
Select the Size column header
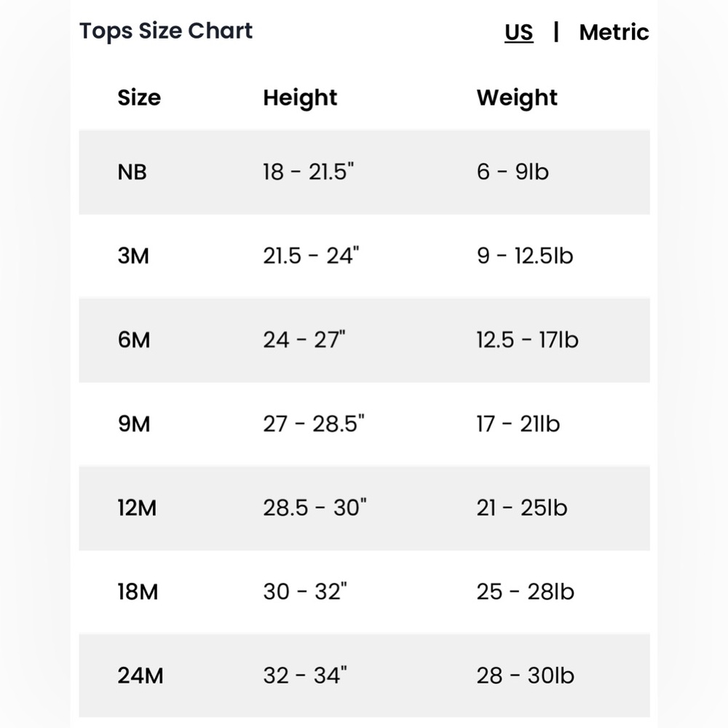click(x=139, y=98)
